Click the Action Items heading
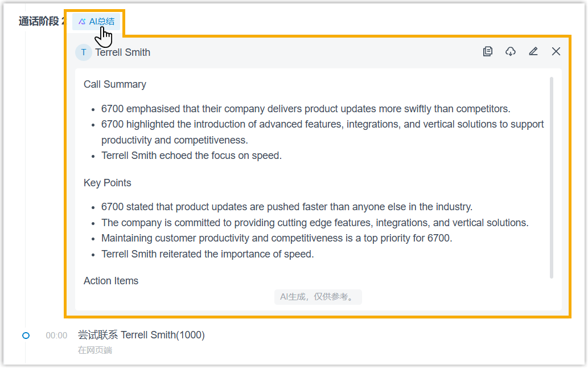 coord(111,281)
